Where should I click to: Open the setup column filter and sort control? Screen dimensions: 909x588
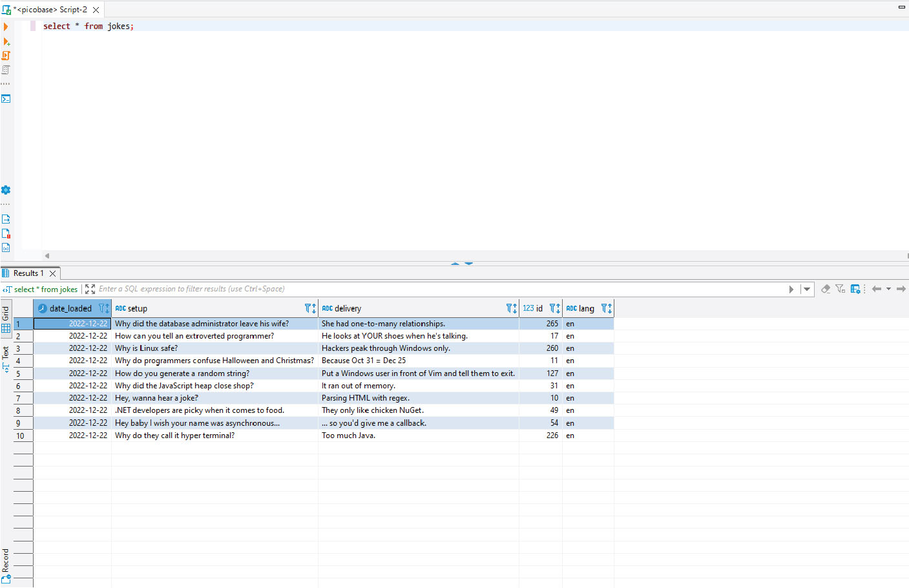[x=310, y=308]
